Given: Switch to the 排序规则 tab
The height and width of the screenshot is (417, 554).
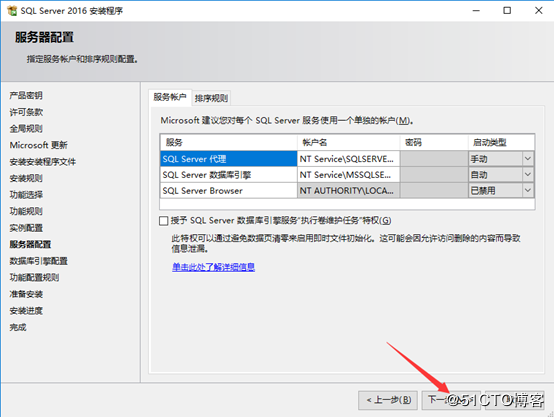Looking at the screenshot, I should coord(211,98).
